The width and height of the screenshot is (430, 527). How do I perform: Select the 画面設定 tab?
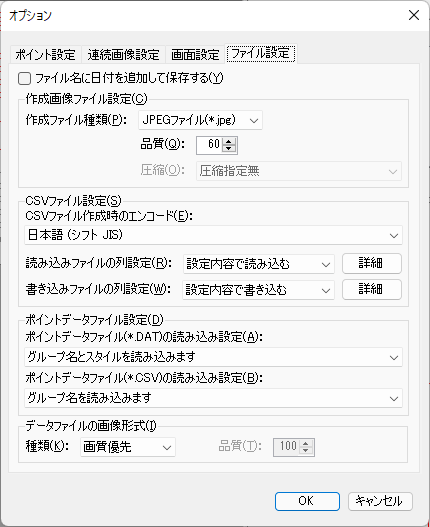[x=195, y=54]
